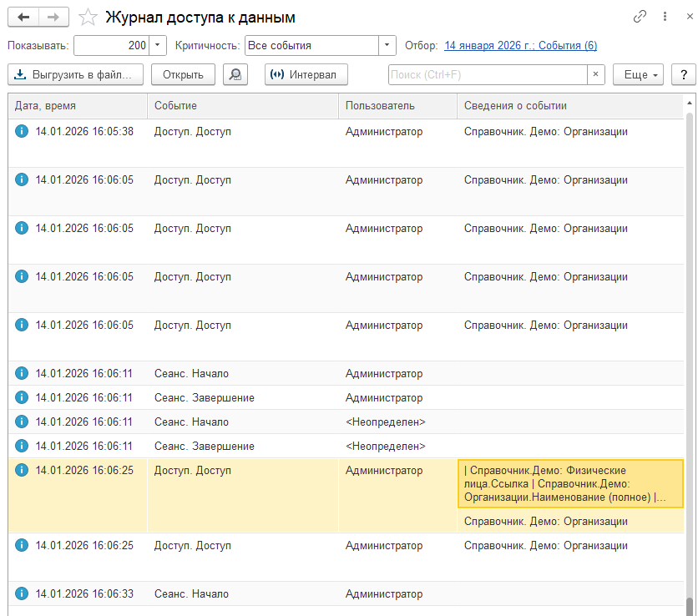
Task: Click the magnifier event details icon
Action: [x=235, y=74]
